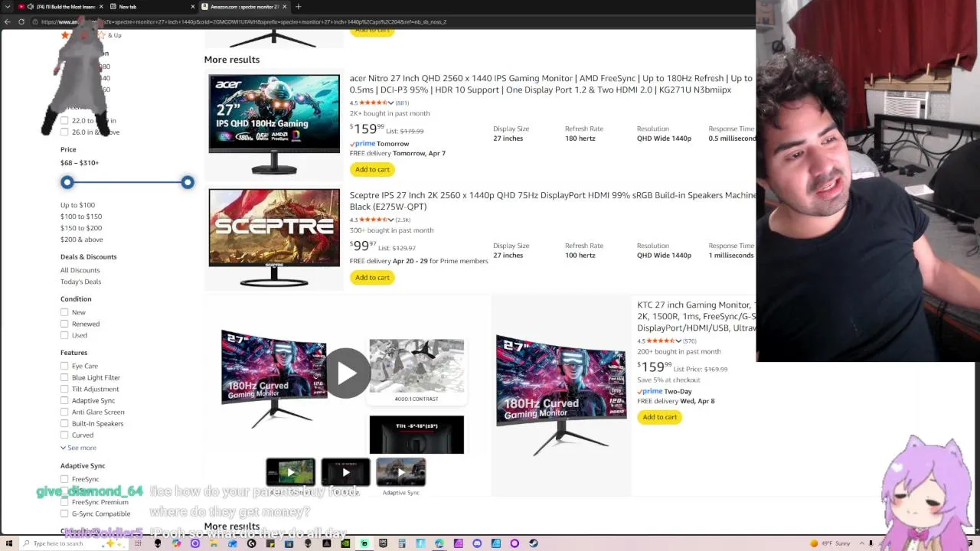
Task: Check the 26.0 in & above size checkbox
Action: [x=64, y=132]
